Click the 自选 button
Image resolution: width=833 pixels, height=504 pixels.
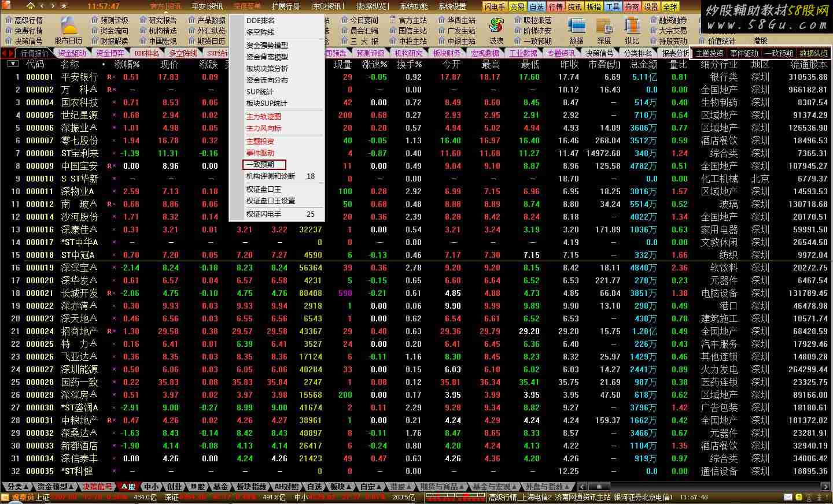coord(537,6)
